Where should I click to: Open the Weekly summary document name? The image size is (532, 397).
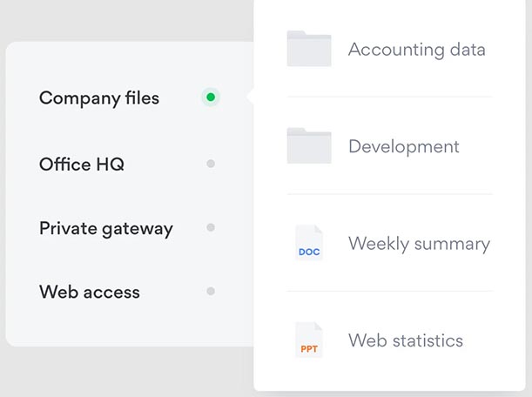coord(419,244)
